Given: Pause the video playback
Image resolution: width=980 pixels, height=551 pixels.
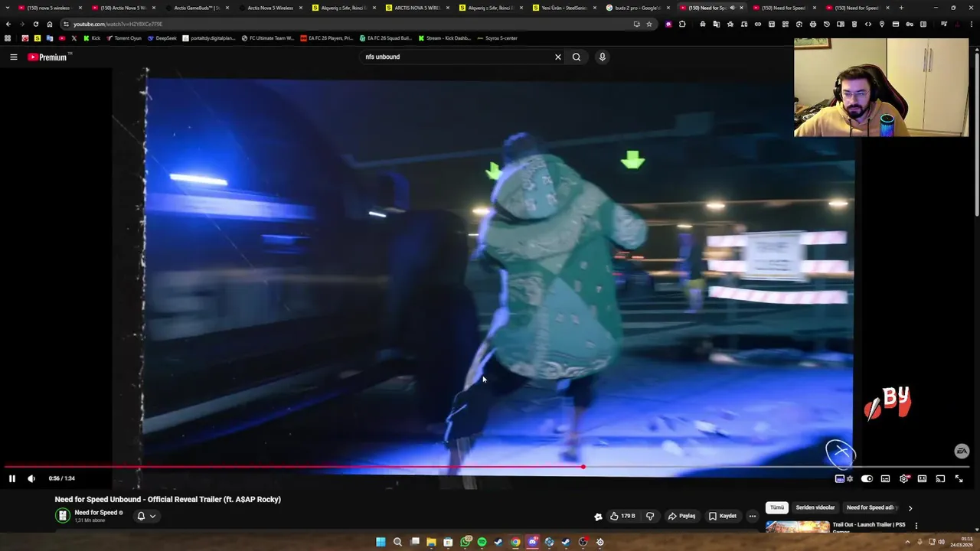Looking at the screenshot, I should tap(12, 478).
